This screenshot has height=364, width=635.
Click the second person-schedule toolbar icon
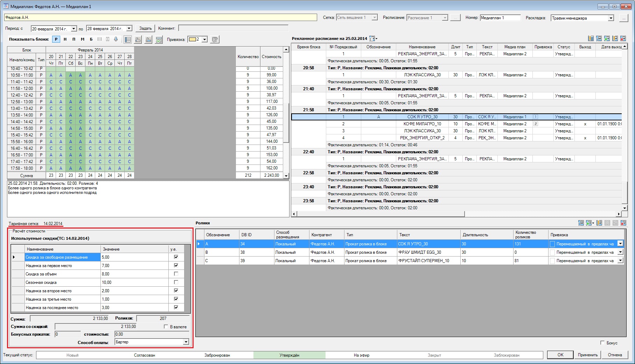[x=148, y=40]
